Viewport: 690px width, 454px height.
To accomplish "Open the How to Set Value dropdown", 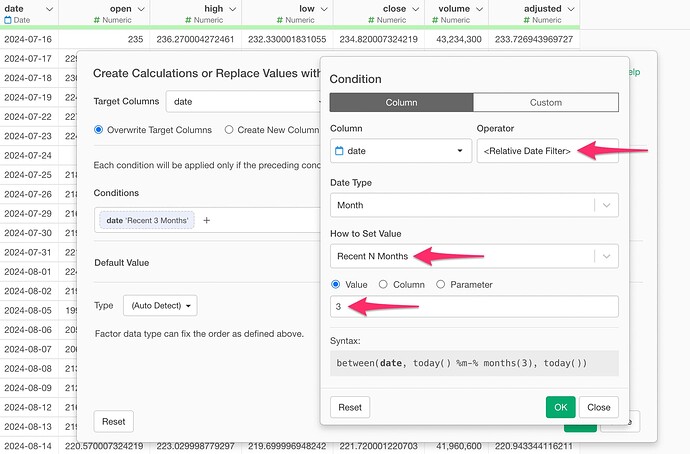I will pos(474,256).
